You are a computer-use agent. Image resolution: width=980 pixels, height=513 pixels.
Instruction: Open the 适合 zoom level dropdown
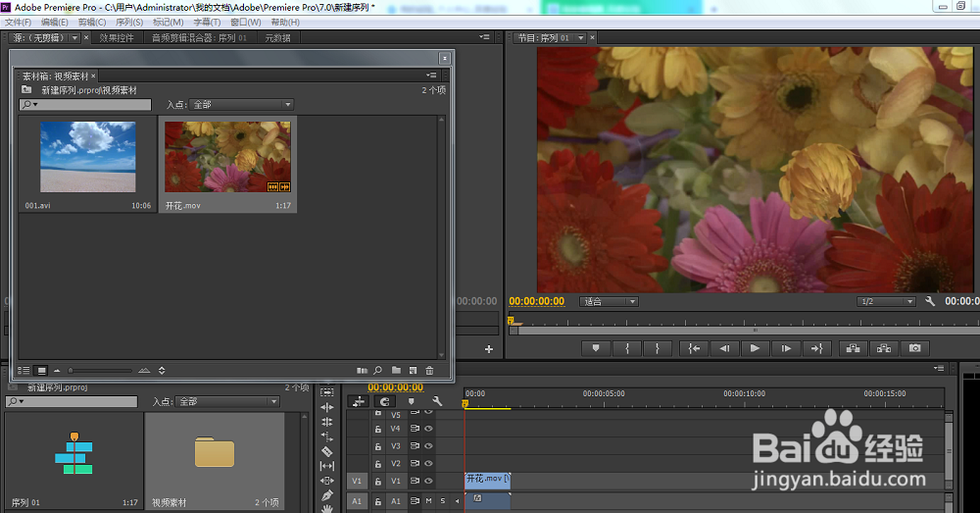point(609,301)
